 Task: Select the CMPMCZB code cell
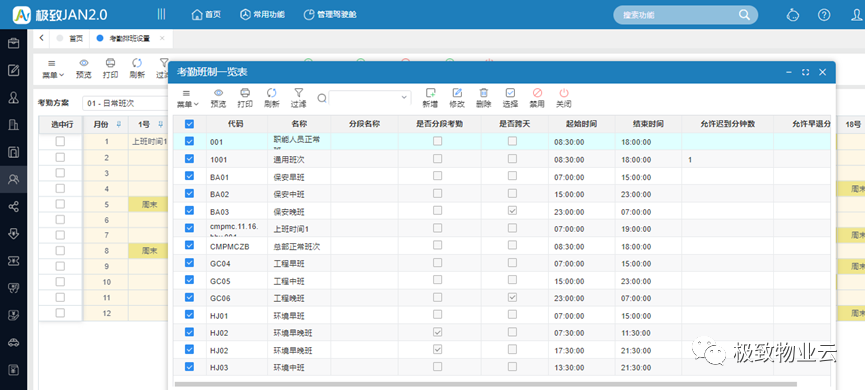tap(237, 247)
